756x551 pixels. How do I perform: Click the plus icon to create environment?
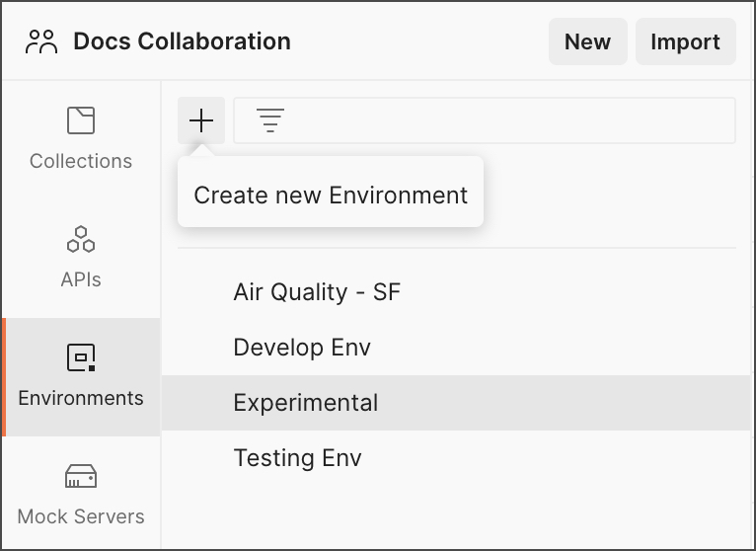pyautogui.click(x=201, y=120)
